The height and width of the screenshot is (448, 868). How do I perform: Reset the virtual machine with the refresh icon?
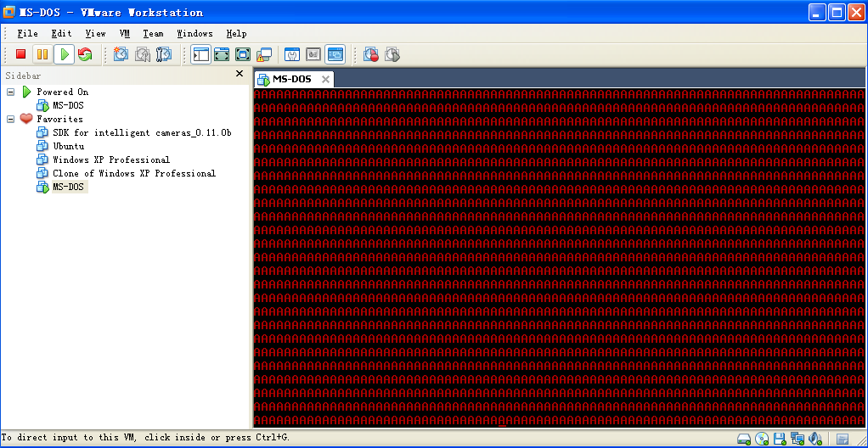click(85, 54)
